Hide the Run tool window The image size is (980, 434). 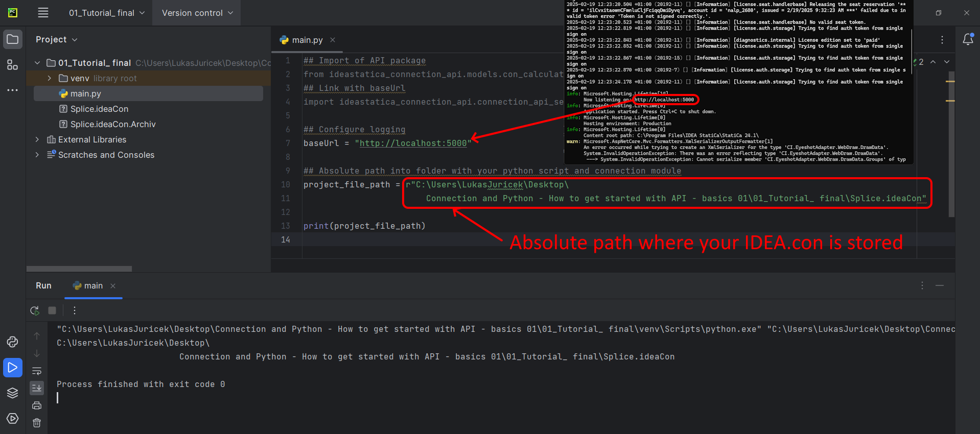tap(940, 285)
